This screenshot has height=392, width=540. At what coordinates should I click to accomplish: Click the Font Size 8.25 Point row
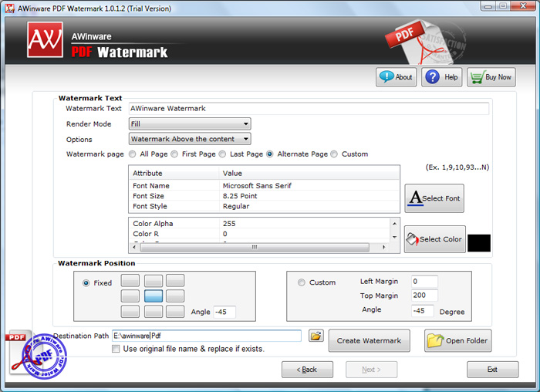coord(264,196)
